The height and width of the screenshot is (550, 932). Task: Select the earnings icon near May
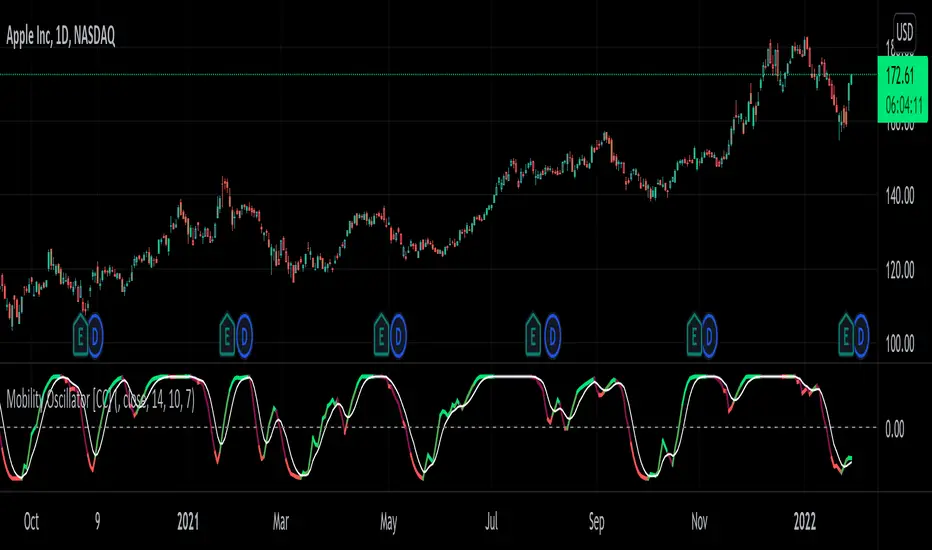tap(382, 336)
